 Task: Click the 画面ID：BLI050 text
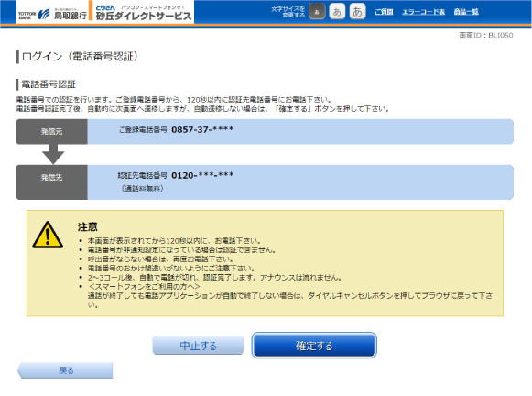486,36
